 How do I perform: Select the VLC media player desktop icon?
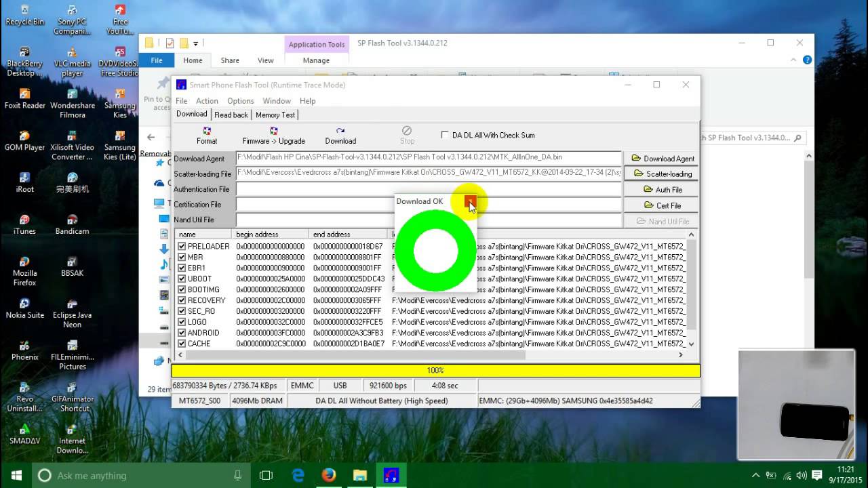click(x=72, y=62)
